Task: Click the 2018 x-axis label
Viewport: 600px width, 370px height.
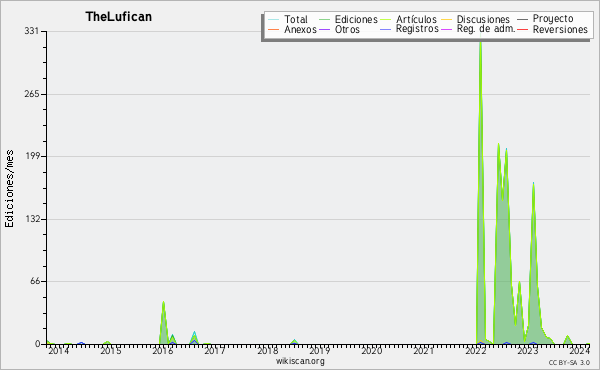Action: [x=267, y=350]
